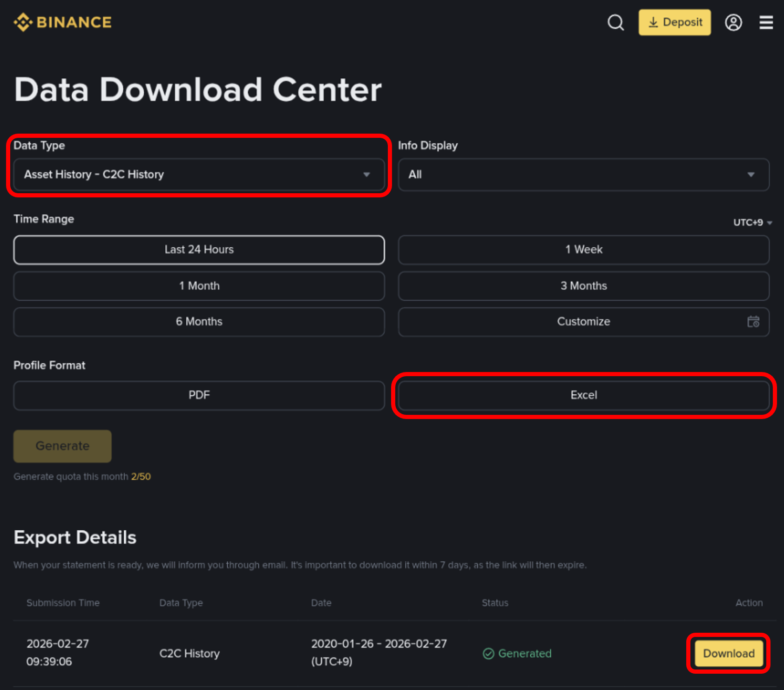Click the Data Type column header in table
Image resolution: width=784 pixels, height=690 pixels.
click(x=181, y=603)
